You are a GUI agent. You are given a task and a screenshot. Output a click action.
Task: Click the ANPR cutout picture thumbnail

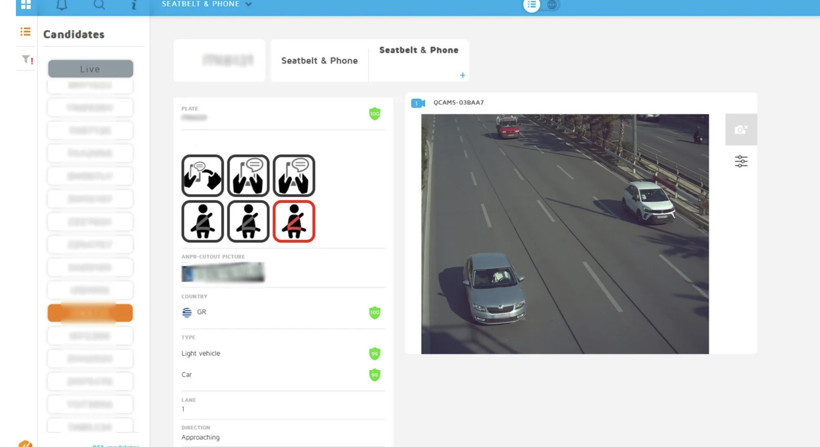(223, 272)
